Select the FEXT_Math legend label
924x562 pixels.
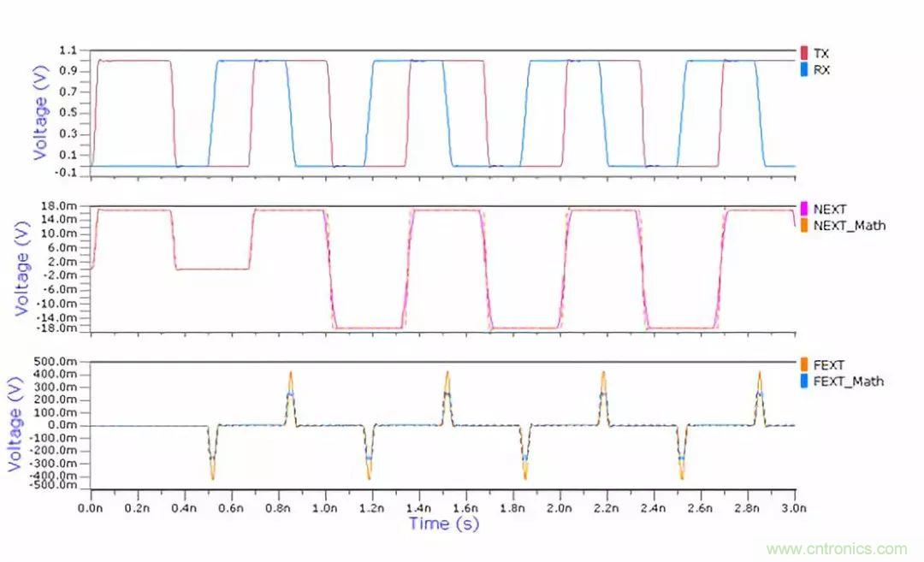pos(849,382)
